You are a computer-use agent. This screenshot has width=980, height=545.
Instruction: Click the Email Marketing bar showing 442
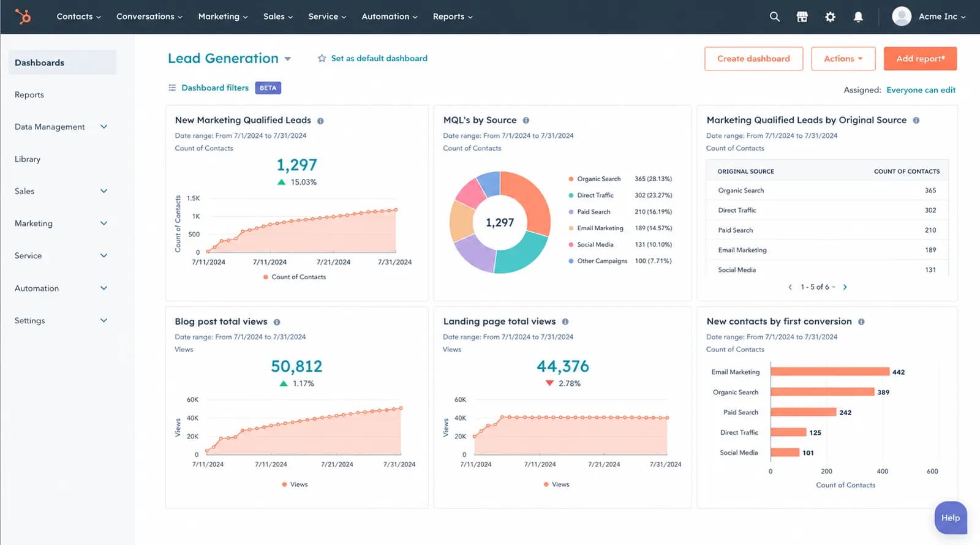pos(830,372)
